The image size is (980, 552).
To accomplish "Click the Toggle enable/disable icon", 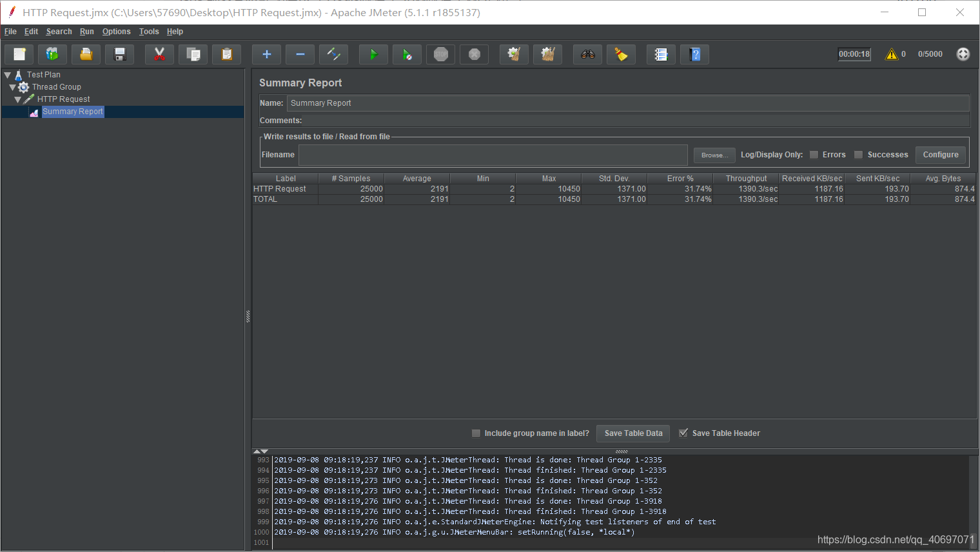I will click(334, 54).
